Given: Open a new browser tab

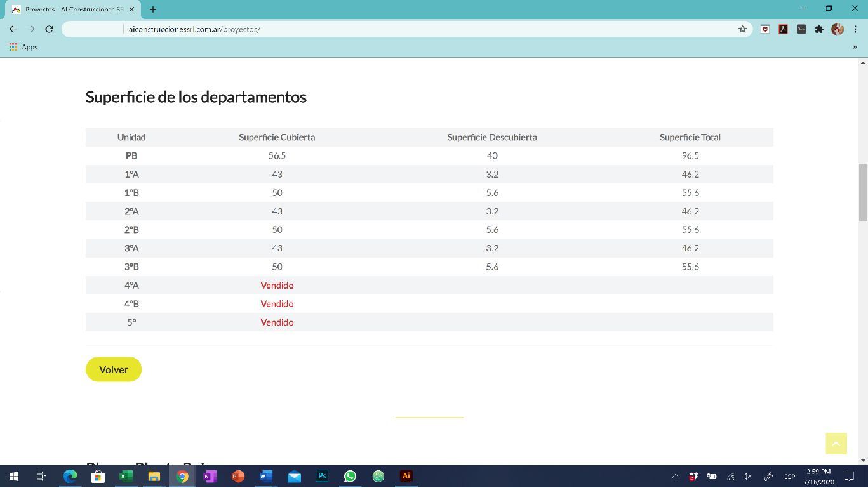Looking at the screenshot, I should coord(153,10).
